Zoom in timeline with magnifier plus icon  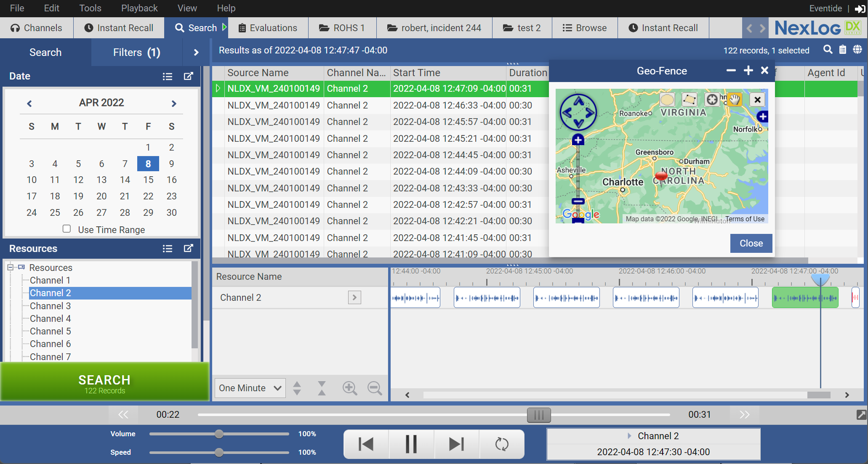(349, 388)
